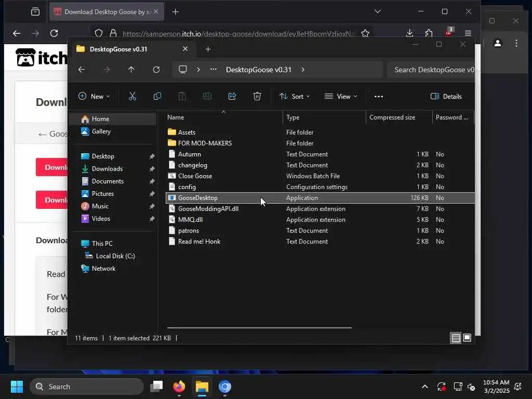Reload the page in Firefox
The width and height of the screenshot is (532, 399).
[x=54, y=33]
